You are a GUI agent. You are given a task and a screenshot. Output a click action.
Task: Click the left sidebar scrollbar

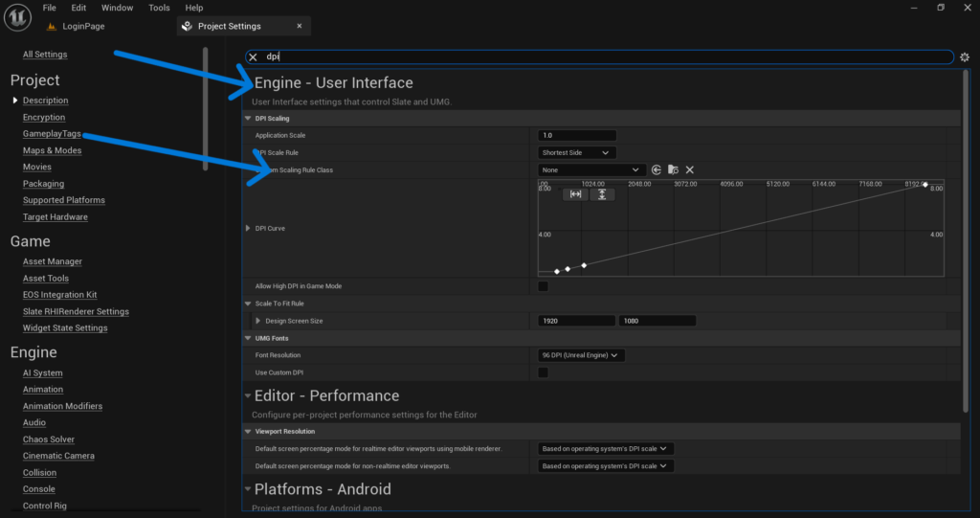pos(205,109)
